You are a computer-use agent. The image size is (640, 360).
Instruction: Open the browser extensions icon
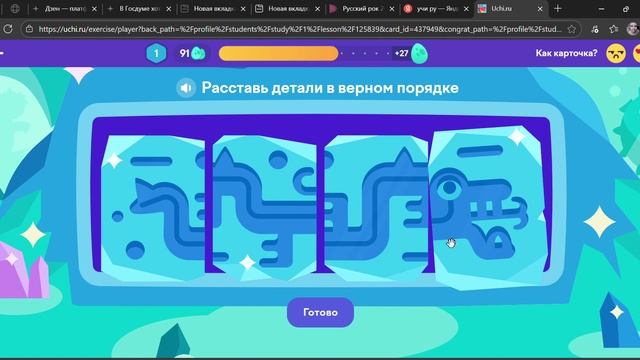[x=595, y=29]
